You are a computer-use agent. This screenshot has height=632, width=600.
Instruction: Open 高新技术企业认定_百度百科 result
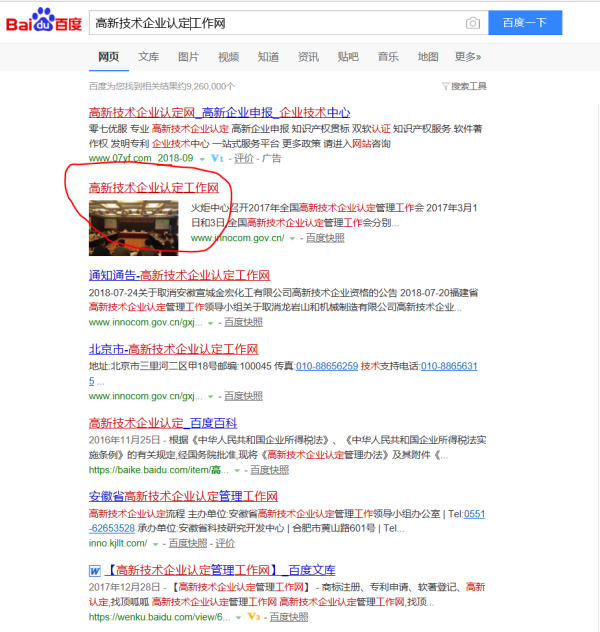163,423
